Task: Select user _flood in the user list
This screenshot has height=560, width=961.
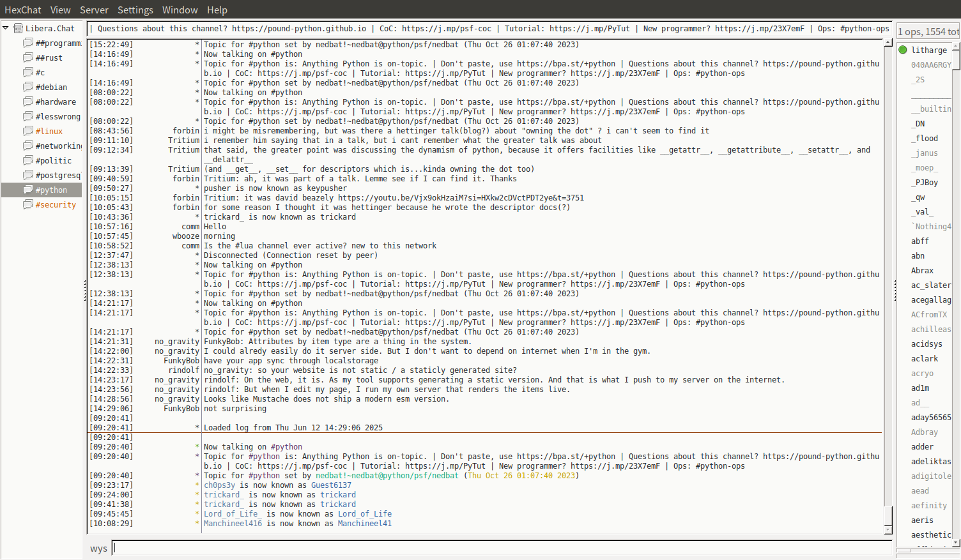Action: coord(925,139)
